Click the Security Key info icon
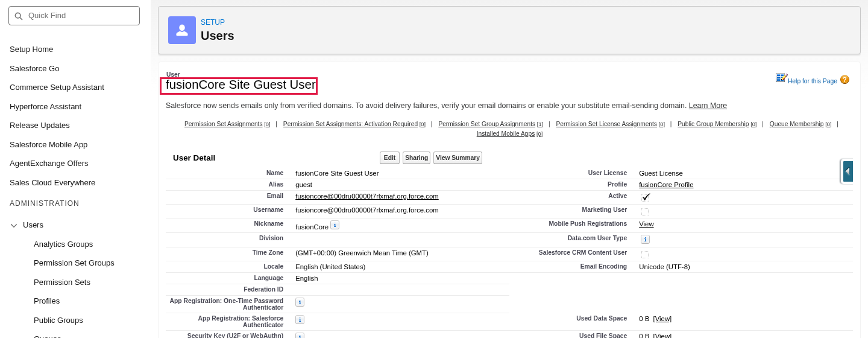Screen dimensions: 868x338 point(300,336)
